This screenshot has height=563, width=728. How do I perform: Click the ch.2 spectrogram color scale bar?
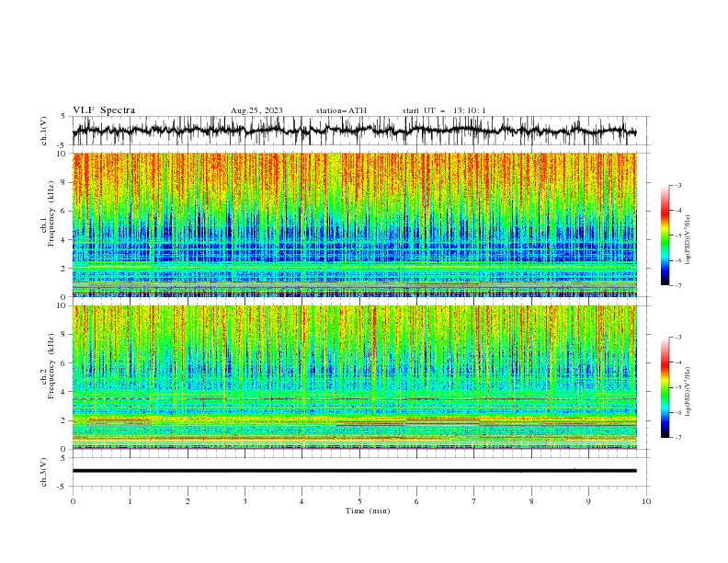pyautogui.click(x=665, y=387)
